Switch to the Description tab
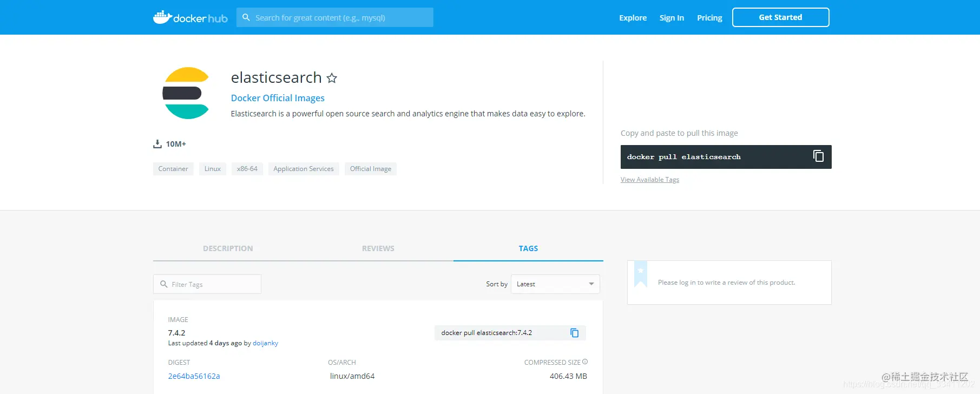 pyautogui.click(x=228, y=248)
